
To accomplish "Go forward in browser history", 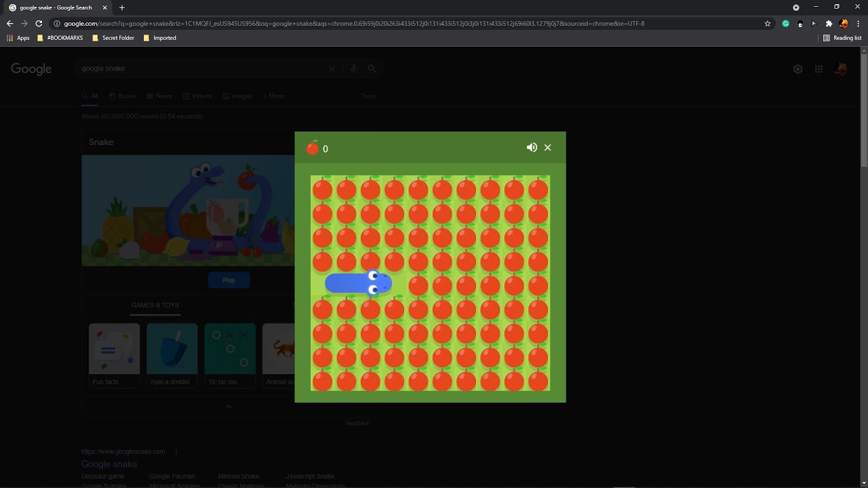I will (x=24, y=24).
